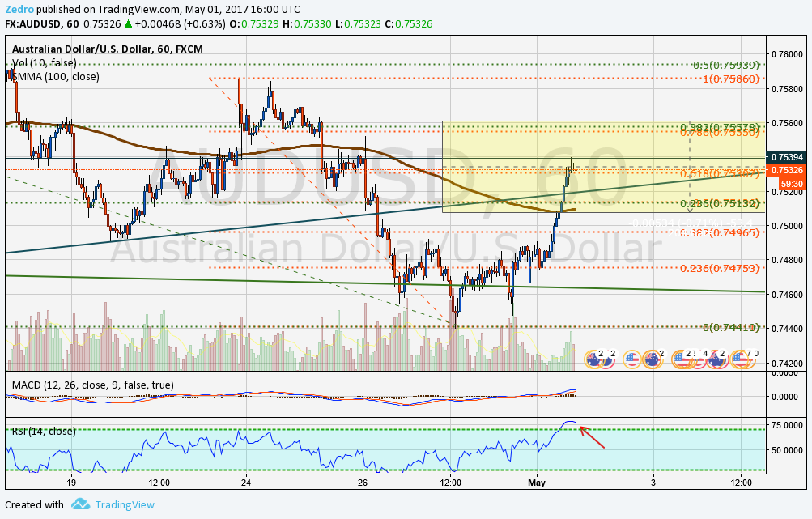
Task: Click the 0.236(0.75132) Fibonacci level label
Action: click(x=720, y=203)
